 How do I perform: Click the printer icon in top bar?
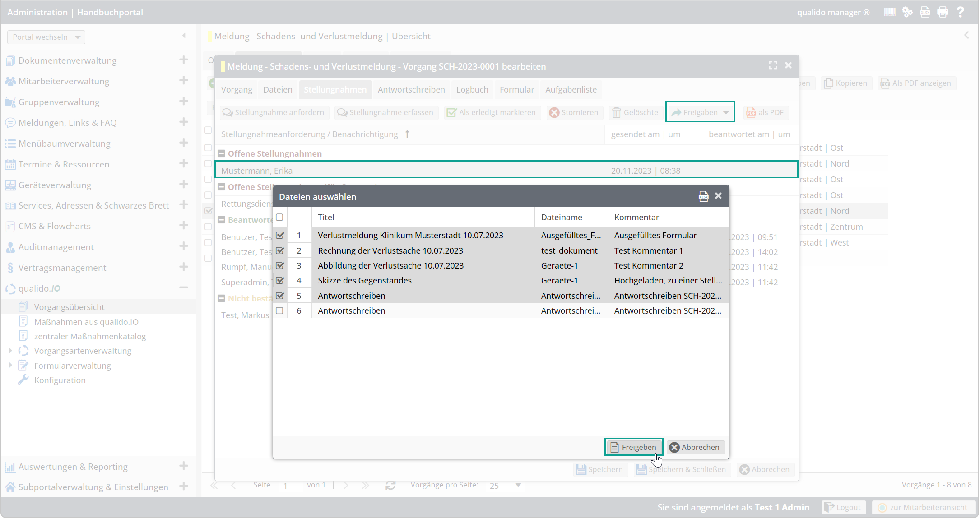943,12
